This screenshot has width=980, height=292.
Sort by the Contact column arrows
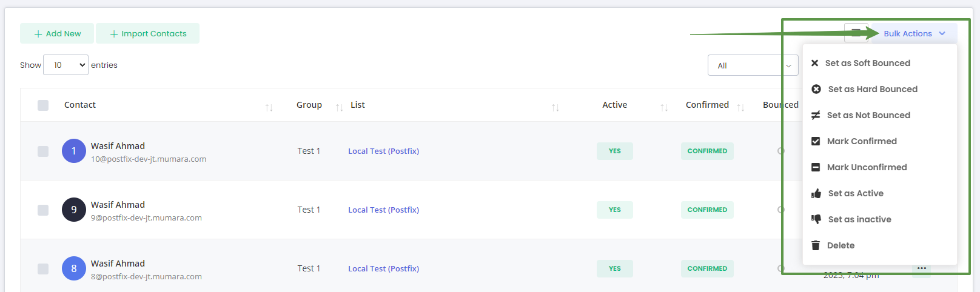269,107
